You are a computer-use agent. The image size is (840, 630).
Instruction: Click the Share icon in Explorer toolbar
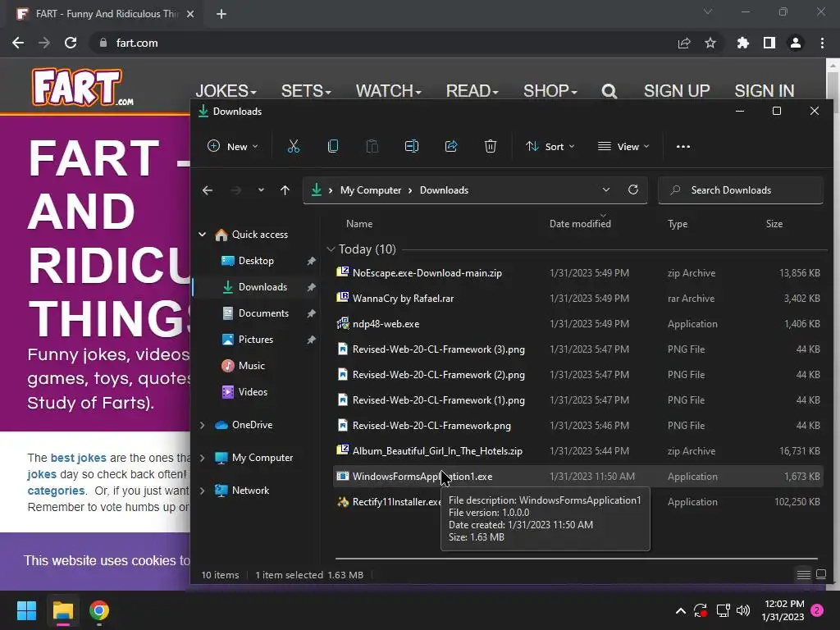pyautogui.click(x=451, y=146)
